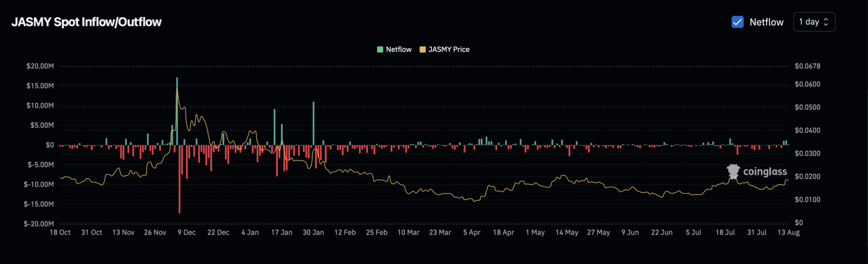Select the 18 Oct date label
This screenshot has height=264, width=868.
coord(60,233)
